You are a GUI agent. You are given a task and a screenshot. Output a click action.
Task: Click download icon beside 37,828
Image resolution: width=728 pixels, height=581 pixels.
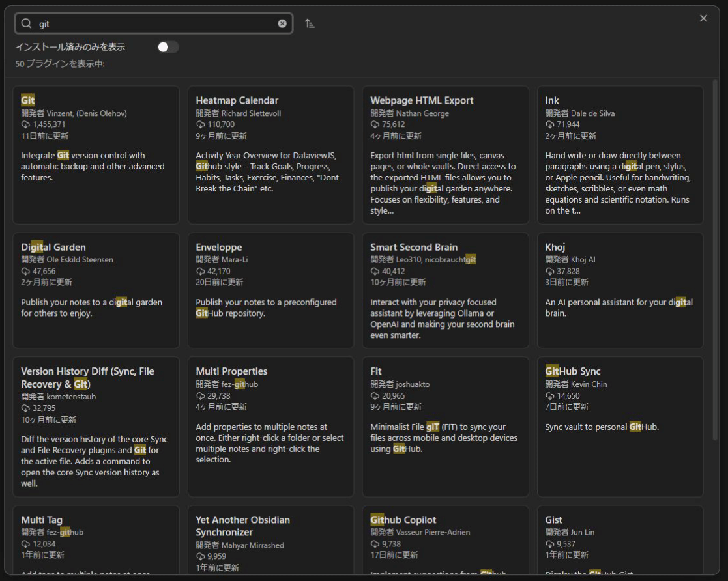(549, 271)
